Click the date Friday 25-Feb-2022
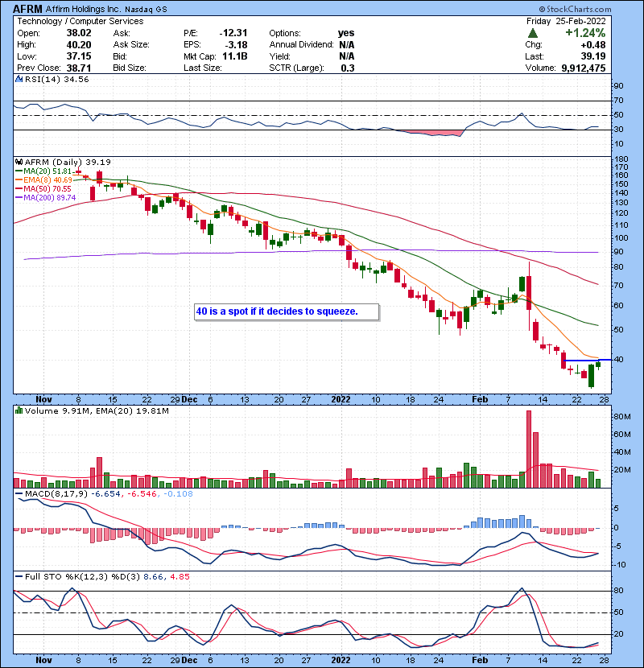This screenshot has width=644, height=668. [566, 21]
